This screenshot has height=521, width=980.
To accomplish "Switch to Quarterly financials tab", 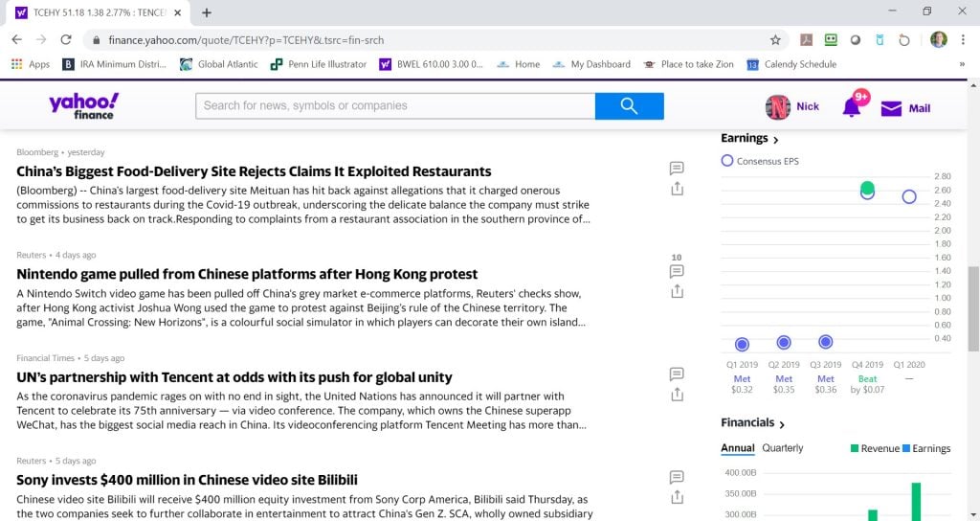I will (782, 448).
